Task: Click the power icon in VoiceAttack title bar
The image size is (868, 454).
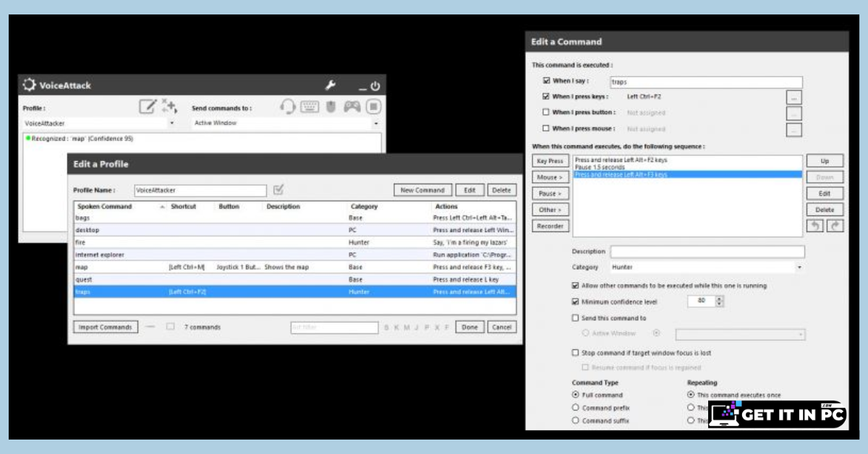Action: pyautogui.click(x=375, y=85)
